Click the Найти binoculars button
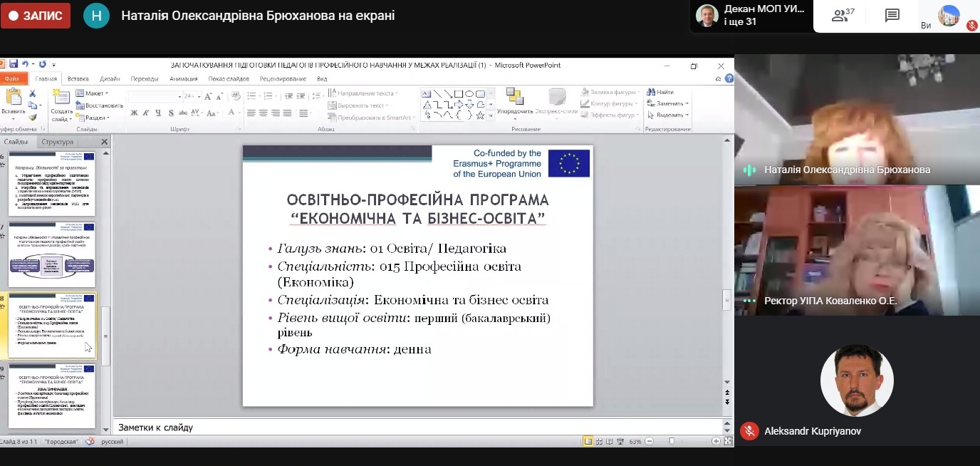The width and height of the screenshot is (980, 466). click(660, 93)
